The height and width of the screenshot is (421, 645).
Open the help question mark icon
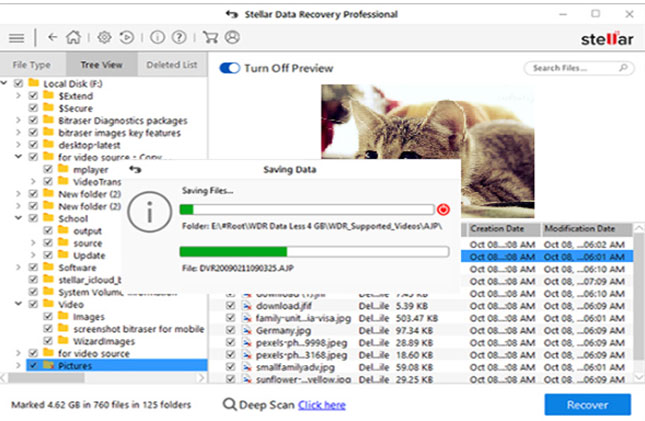tap(179, 37)
